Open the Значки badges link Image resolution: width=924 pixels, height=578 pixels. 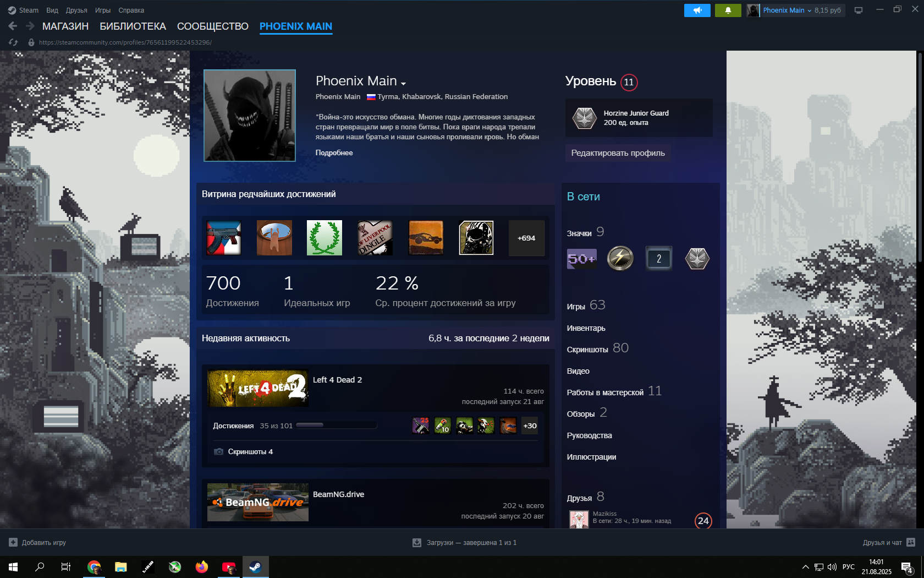(586, 232)
